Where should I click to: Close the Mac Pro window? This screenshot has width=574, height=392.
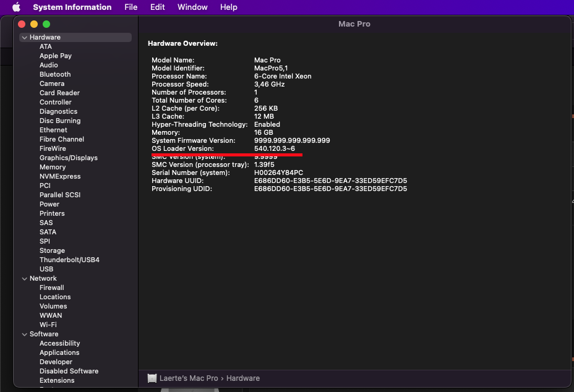[x=22, y=24]
